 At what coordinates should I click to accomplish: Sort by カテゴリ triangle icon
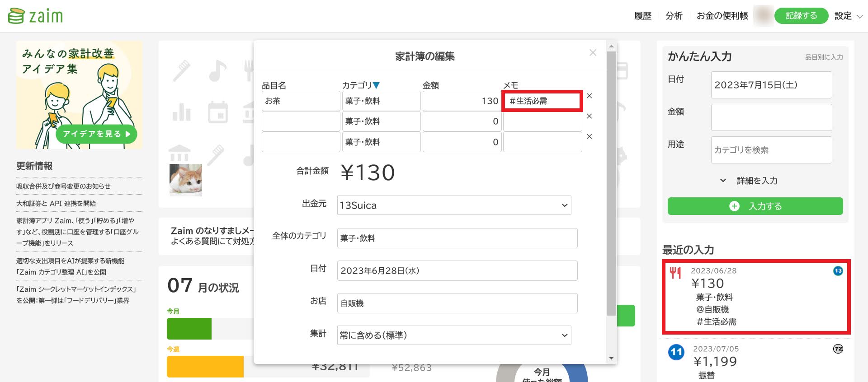(376, 85)
